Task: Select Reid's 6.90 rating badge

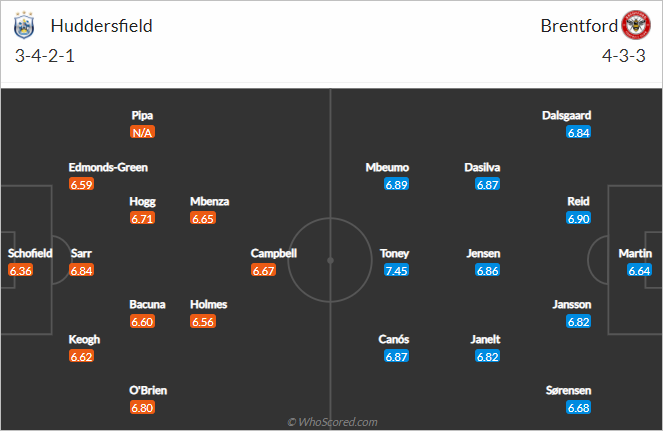Action: point(578,218)
